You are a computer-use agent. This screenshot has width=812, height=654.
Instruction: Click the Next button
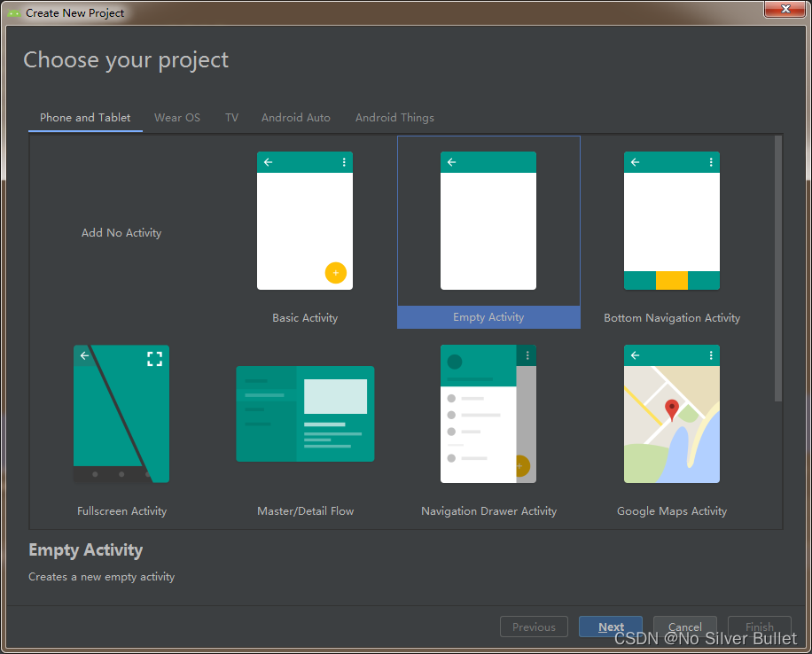pos(611,627)
